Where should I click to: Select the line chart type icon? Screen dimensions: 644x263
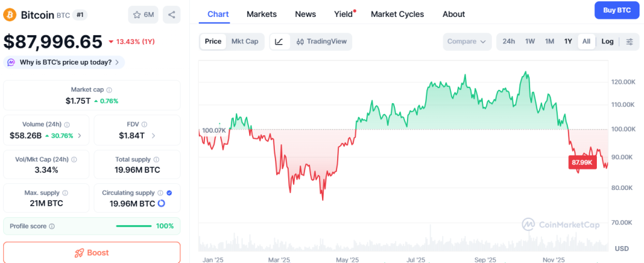[279, 42]
